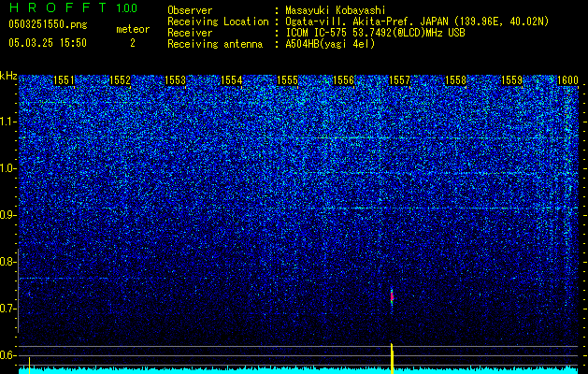This screenshot has width=588, height=374.
Task: Click observer name Masayuki Kobayashi
Action: click(x=336, y=10)
